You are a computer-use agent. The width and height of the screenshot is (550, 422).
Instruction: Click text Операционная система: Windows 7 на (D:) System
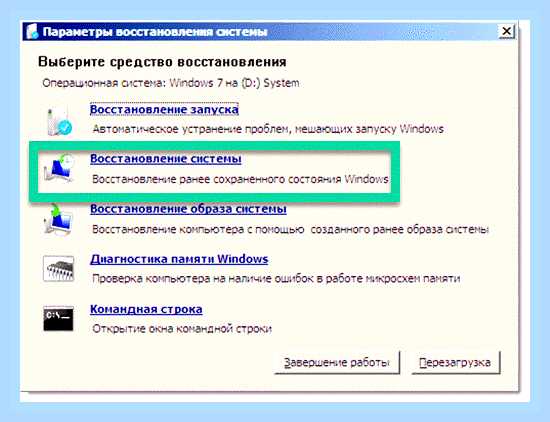pyautogui.click(x=171, y=83)
